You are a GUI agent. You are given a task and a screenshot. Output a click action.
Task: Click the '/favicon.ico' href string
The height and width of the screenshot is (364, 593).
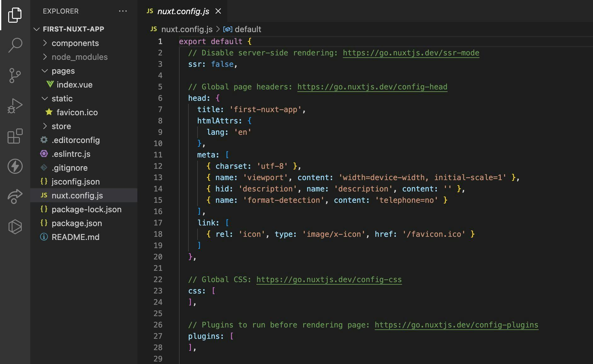point(434,234)
